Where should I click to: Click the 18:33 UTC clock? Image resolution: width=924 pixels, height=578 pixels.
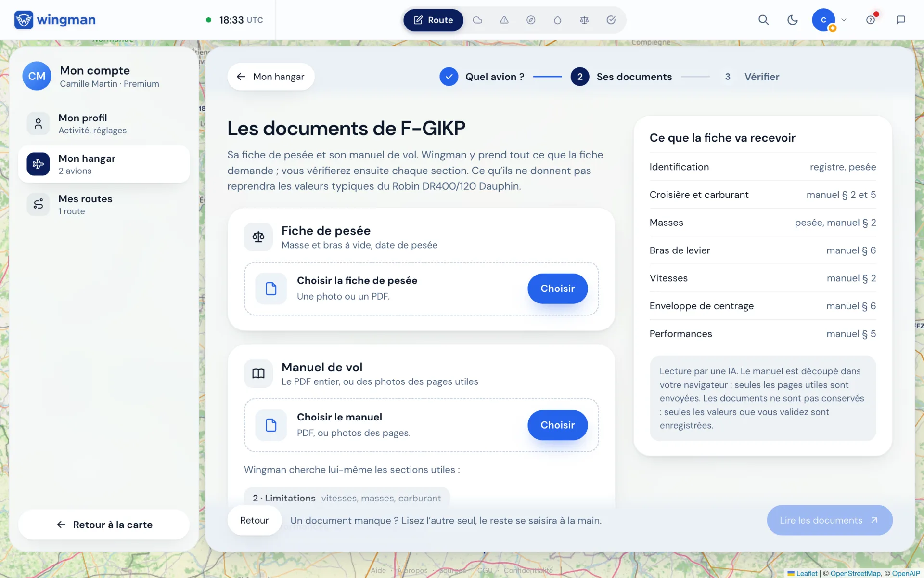[x=234, y=20]
